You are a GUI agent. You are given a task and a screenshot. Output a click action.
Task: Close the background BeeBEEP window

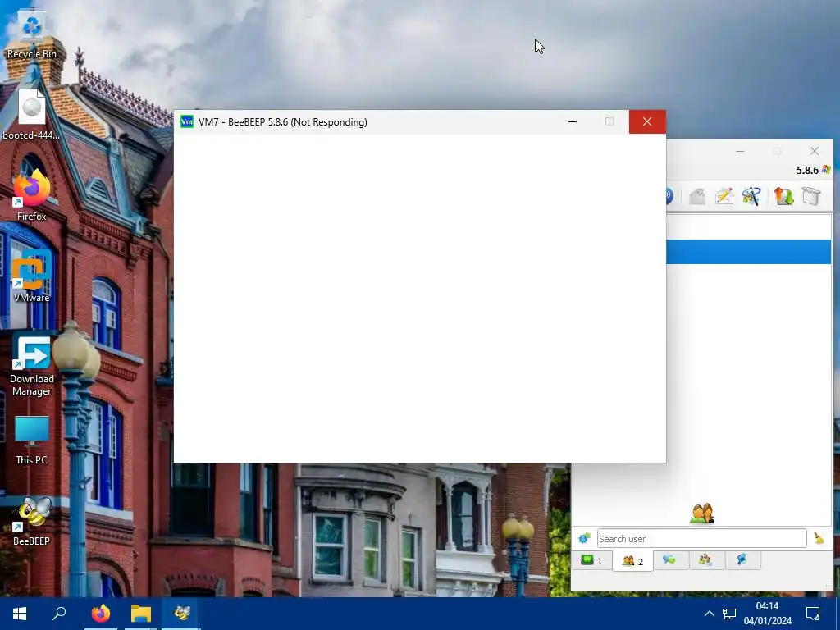(x=815, y=151)
